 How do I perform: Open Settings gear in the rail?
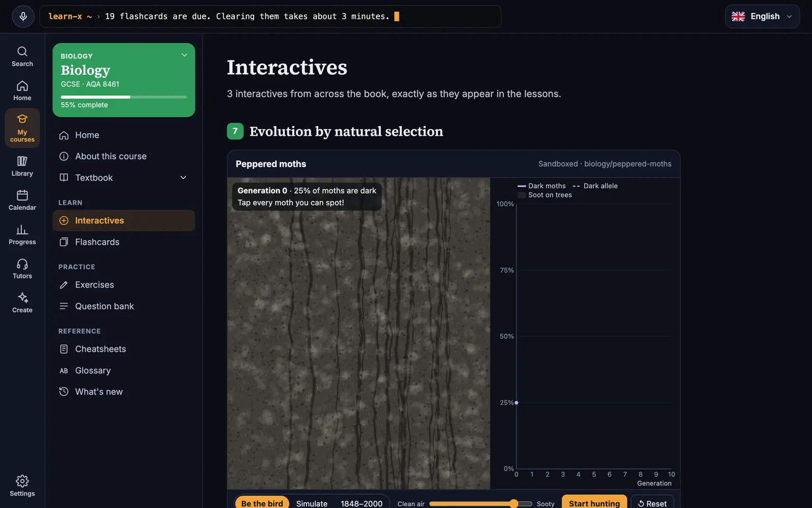pyautogui.click(x=22, y=486)
